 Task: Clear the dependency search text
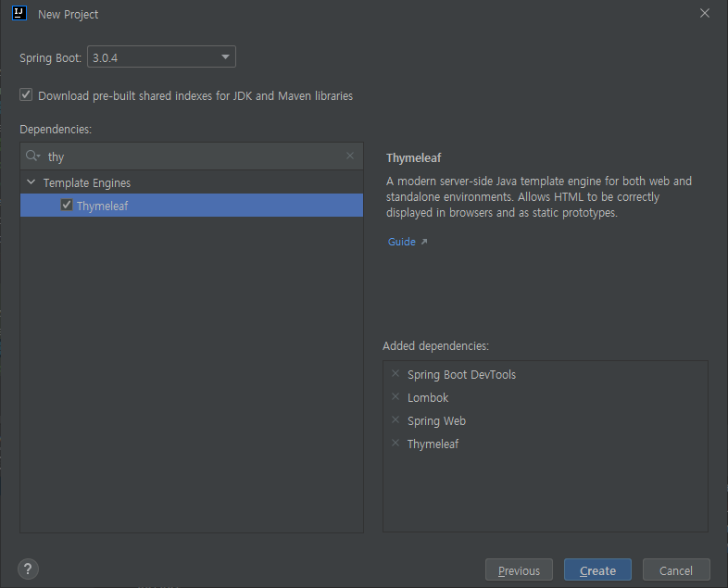(x=350, y=156)
